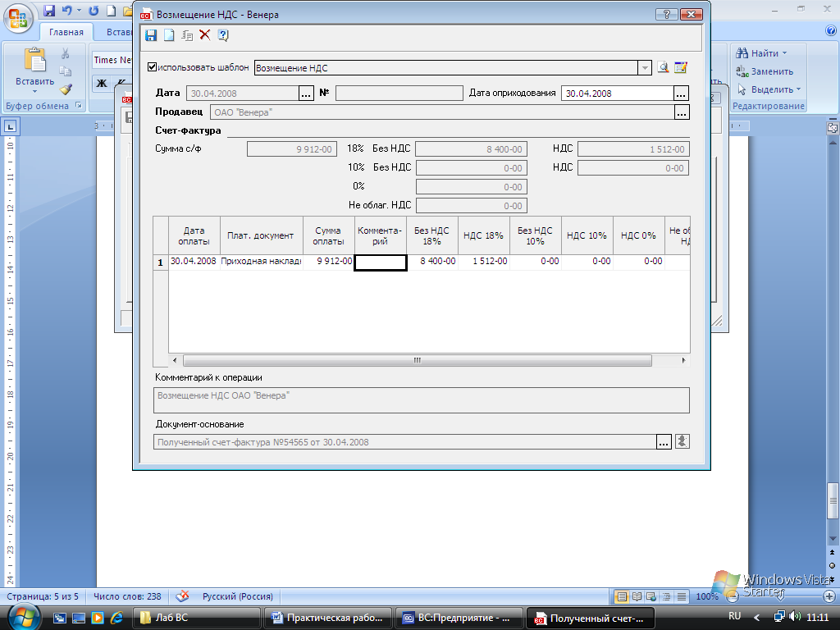Click Word's new document quick access icon
840x630 pixels.
click(x=111, y=11)
